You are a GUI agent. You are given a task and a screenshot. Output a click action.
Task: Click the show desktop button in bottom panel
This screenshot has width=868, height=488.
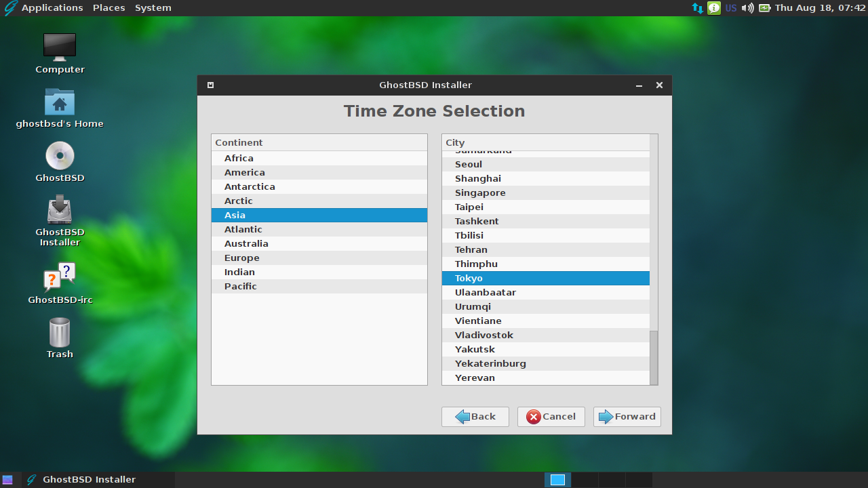pos(7,480)
